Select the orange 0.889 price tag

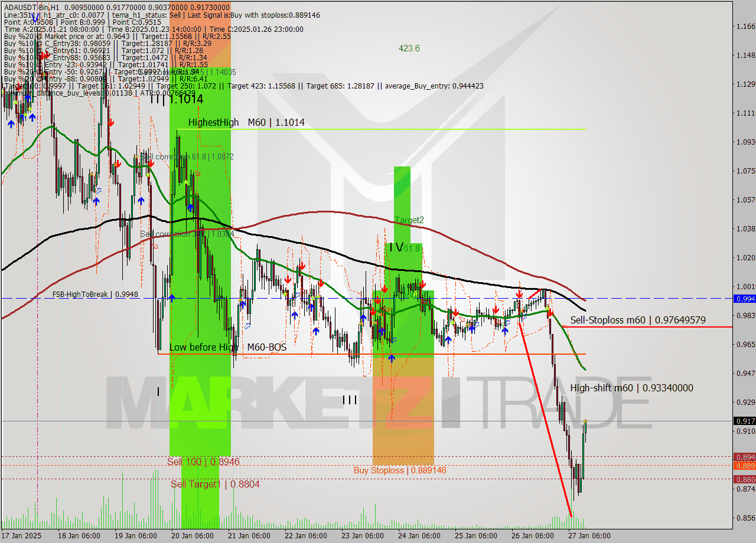744,465
